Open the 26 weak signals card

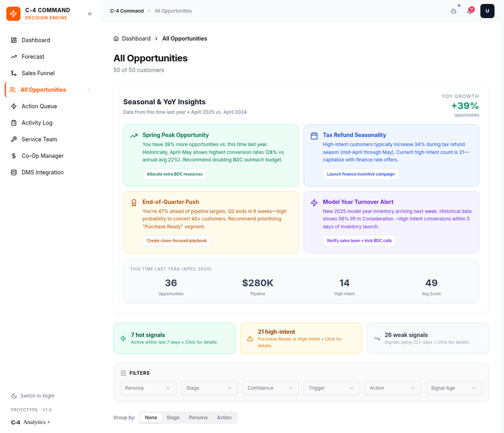click(x=428, y=338)
